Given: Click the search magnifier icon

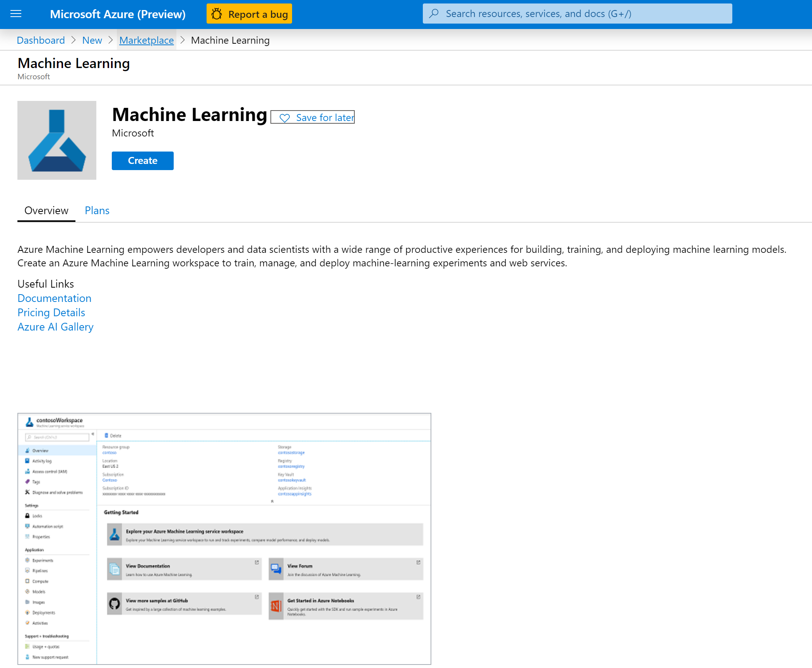Looking at the screenshot, I should (434, 14).
